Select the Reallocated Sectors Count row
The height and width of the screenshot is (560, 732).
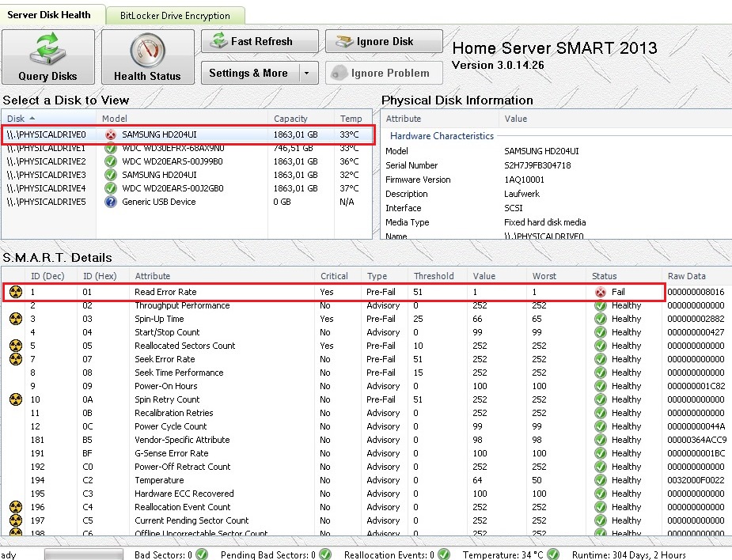coord(184,346)
